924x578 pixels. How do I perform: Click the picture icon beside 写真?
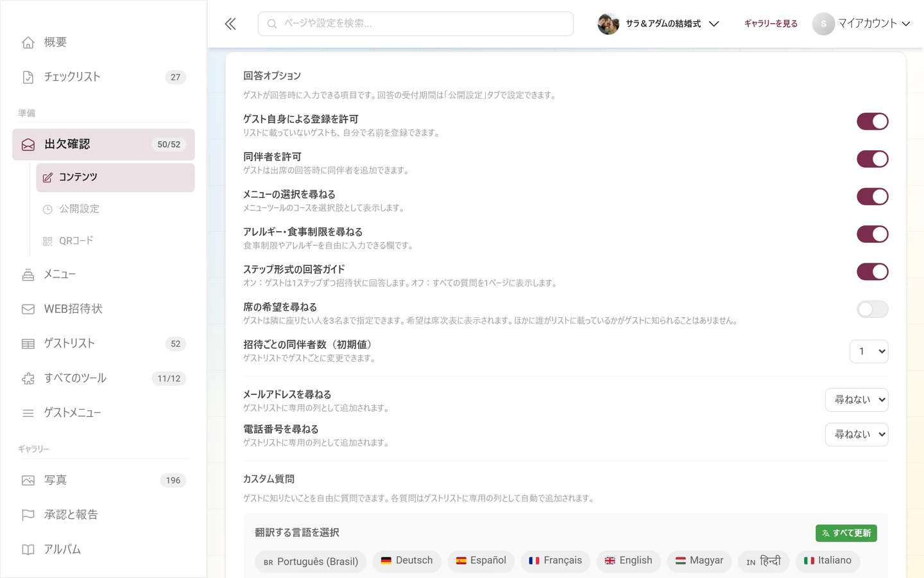point(28,480)
